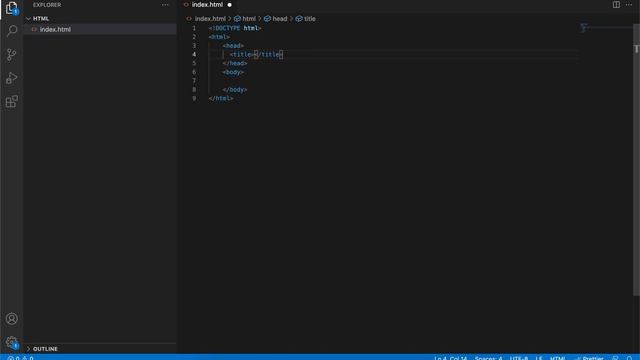The height and width of the screenshot is (360, 640).
Task: Click line number 7 in gutter
Action: (x=194, y=81)
